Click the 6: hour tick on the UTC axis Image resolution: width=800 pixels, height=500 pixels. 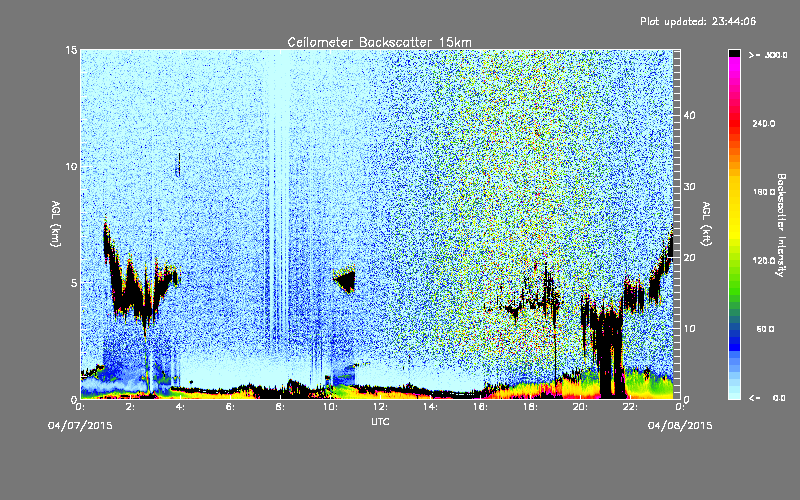click(230, 407)
